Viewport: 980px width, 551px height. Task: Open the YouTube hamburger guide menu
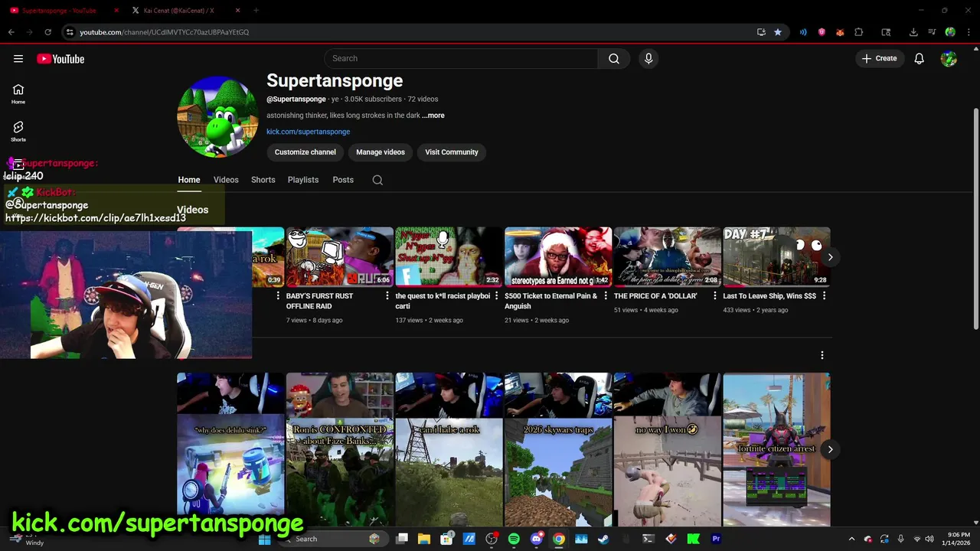point(18,59)
